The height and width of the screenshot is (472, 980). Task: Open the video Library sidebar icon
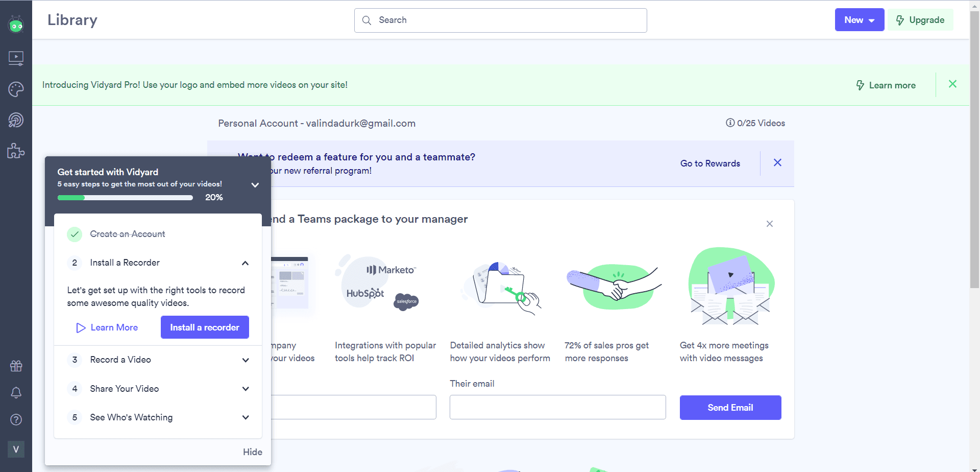coord(16,58)
